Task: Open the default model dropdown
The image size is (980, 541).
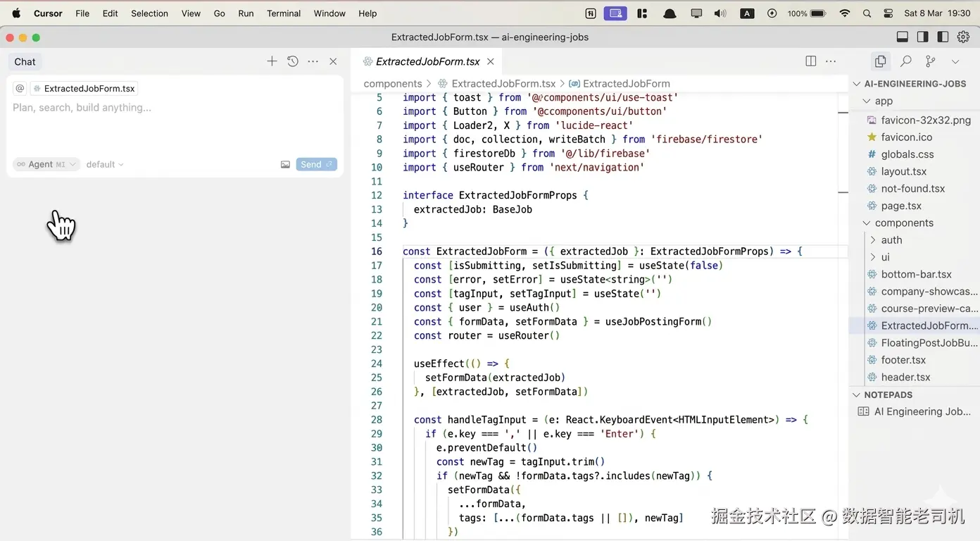Action: [105, 164]
